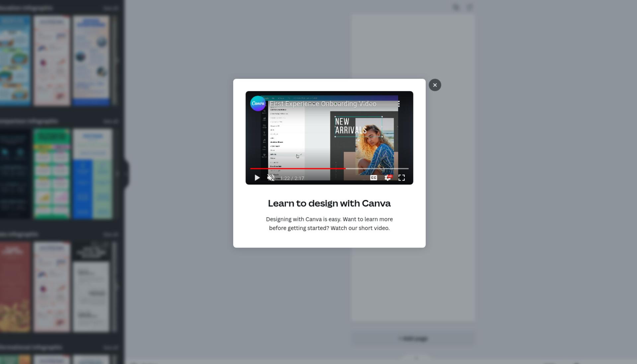Screen dimensions: 637x364
Task: Click the Add page button behind dialog
Action: coord(413,339)
